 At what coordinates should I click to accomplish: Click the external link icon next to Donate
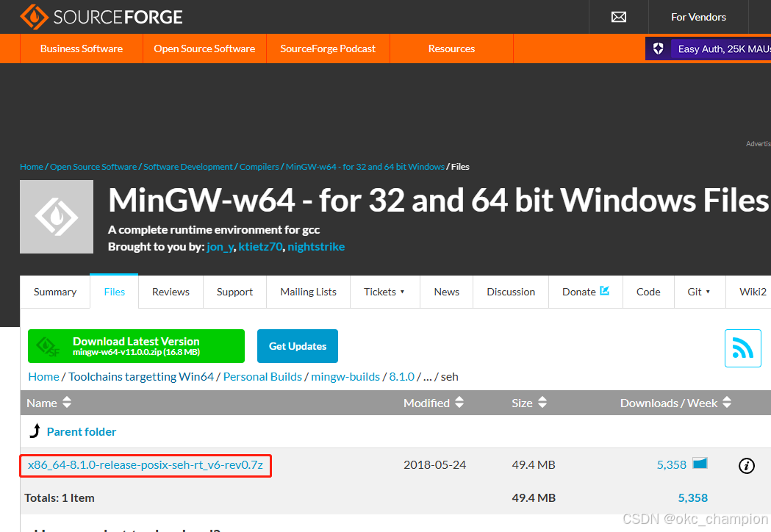point(606,291)
